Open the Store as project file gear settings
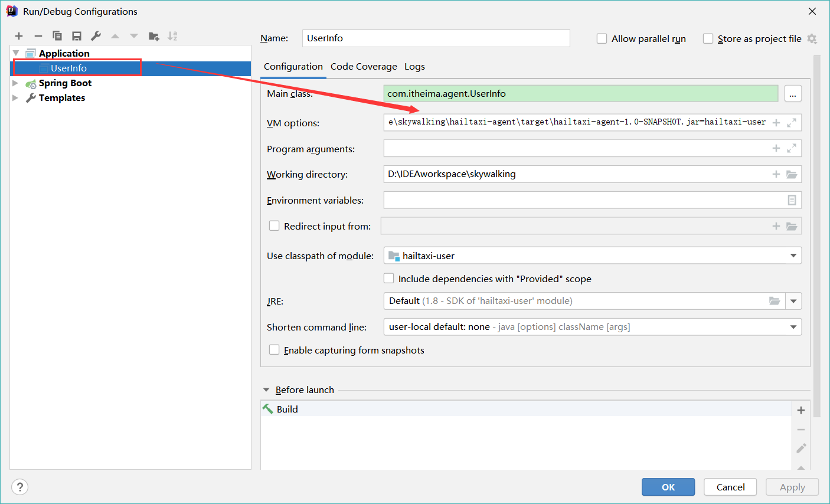The width and height of the screenshot is (830, 504). (x=812, y=38)
